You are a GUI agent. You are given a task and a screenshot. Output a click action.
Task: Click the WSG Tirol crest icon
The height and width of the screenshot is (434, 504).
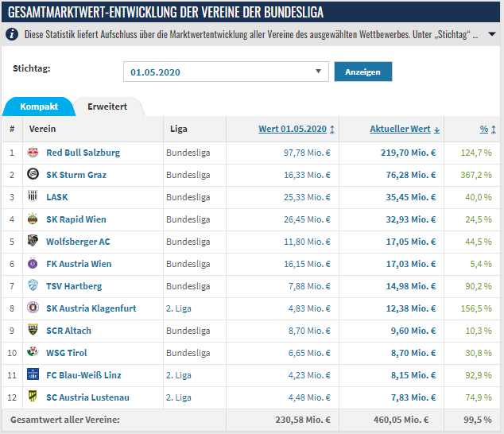coord(33,351)
